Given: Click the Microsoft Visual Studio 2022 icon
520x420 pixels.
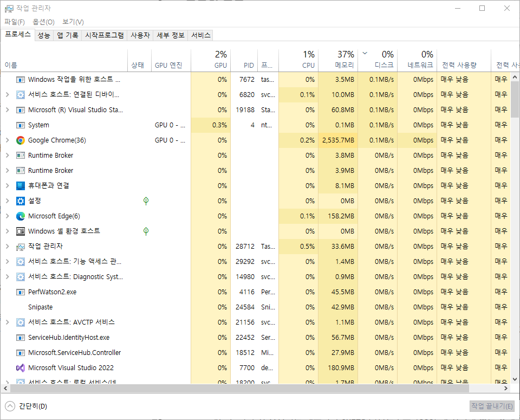Looking at the screenshot, I should pyautogui.click(x=21, y=368).
